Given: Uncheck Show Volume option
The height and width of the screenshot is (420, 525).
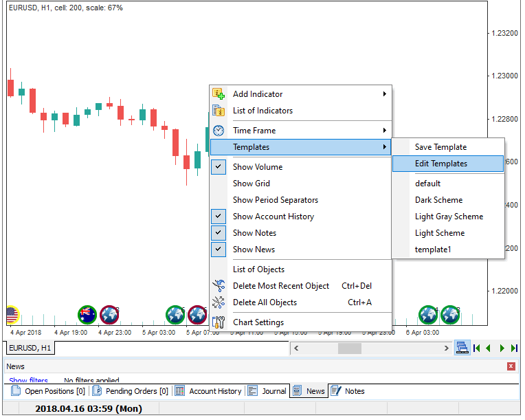Looking at the screenshot, I should click(219, 167).
